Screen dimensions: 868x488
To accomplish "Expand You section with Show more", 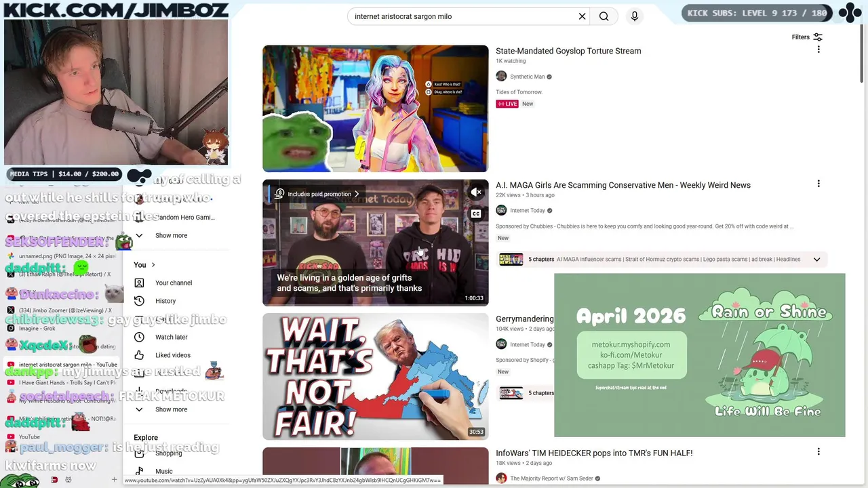I will pyautogui.click(x=171, y=409).
